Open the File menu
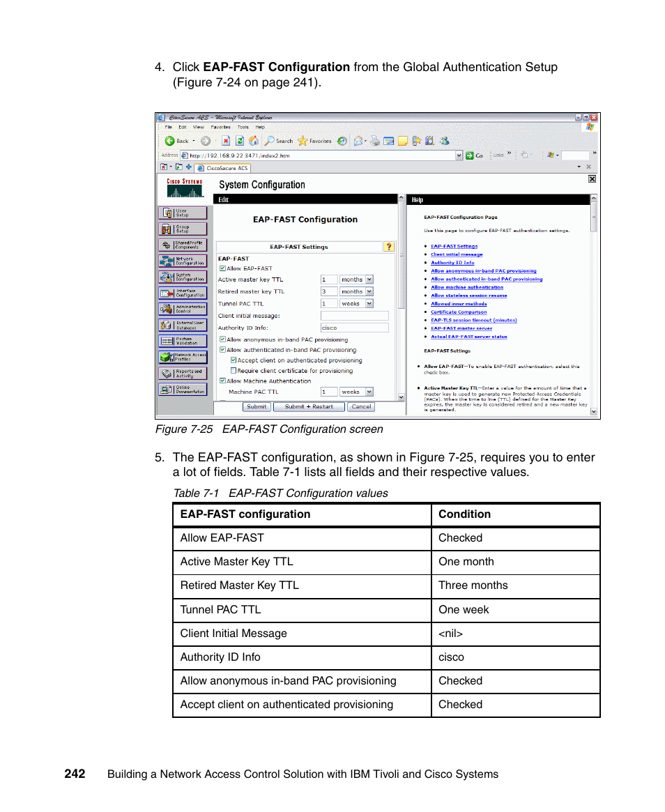Viewport: 665px width, 812px height. coord(168,127)
